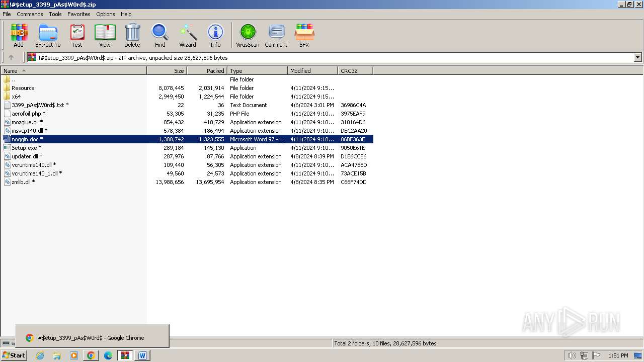This screenshot has width=644, height=362.
Task: Sort by the CRC32 column header
Action: pyautogui.click(x=356, y=71)
